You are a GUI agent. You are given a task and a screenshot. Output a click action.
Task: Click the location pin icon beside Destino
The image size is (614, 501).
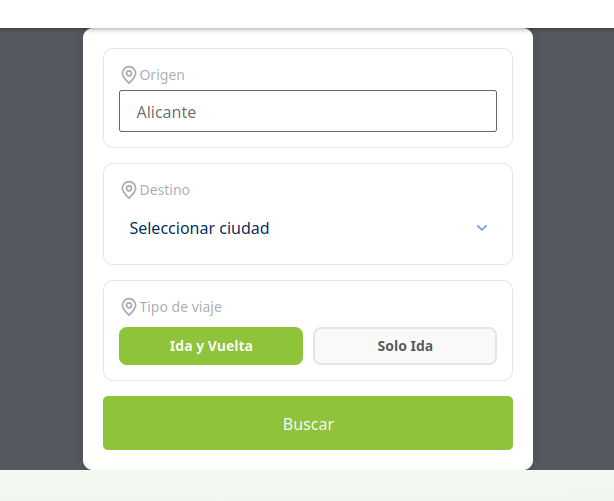coord(128,189)
